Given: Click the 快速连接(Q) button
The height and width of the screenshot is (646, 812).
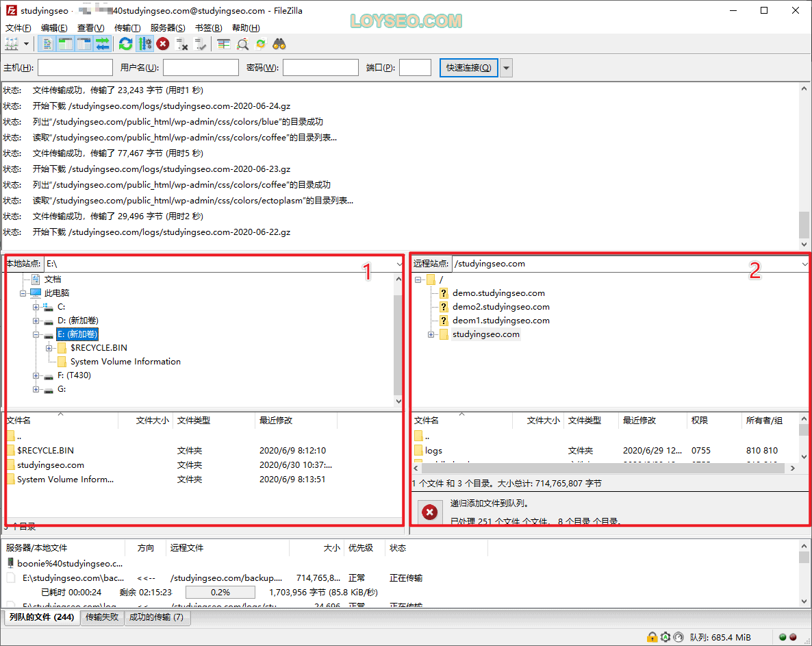Looking at the screenshot, I should (x=469, y=68).
